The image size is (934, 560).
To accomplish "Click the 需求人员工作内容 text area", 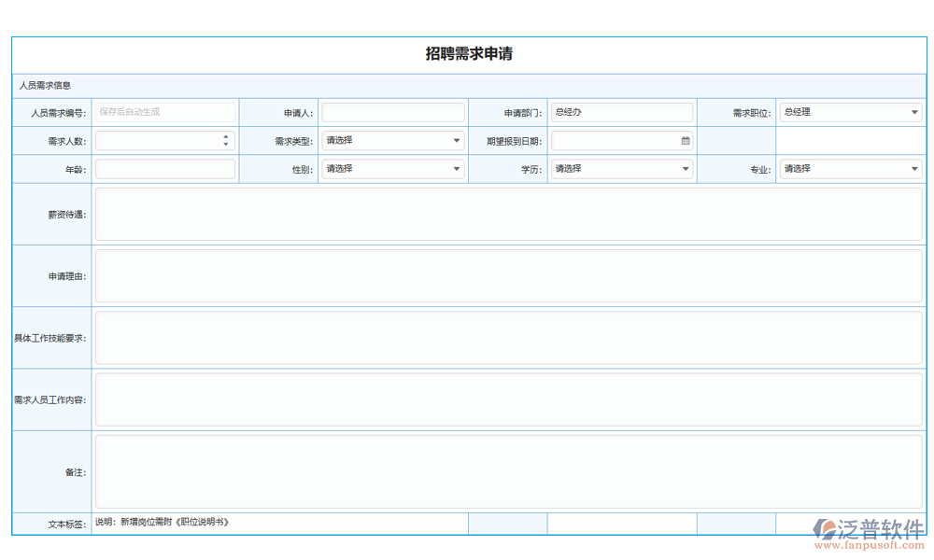I will [x=508, y=399].
